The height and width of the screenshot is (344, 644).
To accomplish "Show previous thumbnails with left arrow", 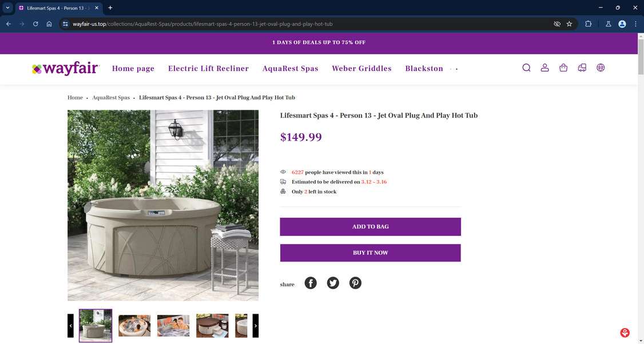I will tap(71, 326).
